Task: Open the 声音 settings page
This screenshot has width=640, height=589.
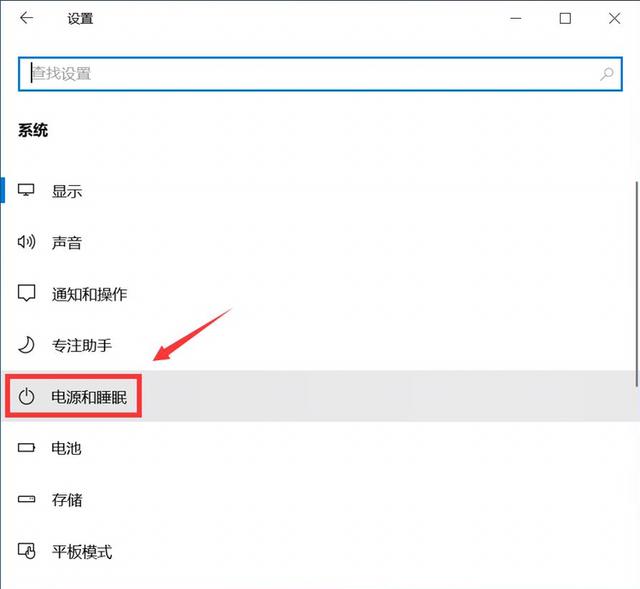Action: (x=320, y=242)
